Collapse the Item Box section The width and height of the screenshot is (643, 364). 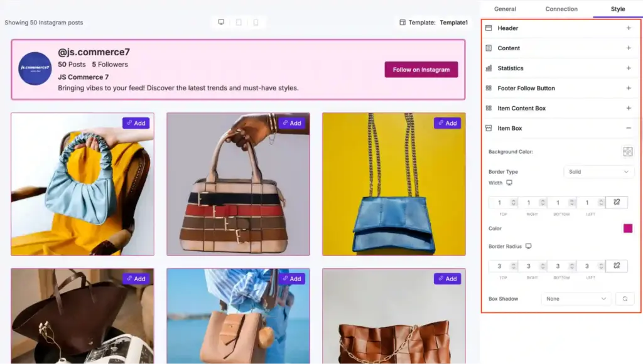point(628,128)
